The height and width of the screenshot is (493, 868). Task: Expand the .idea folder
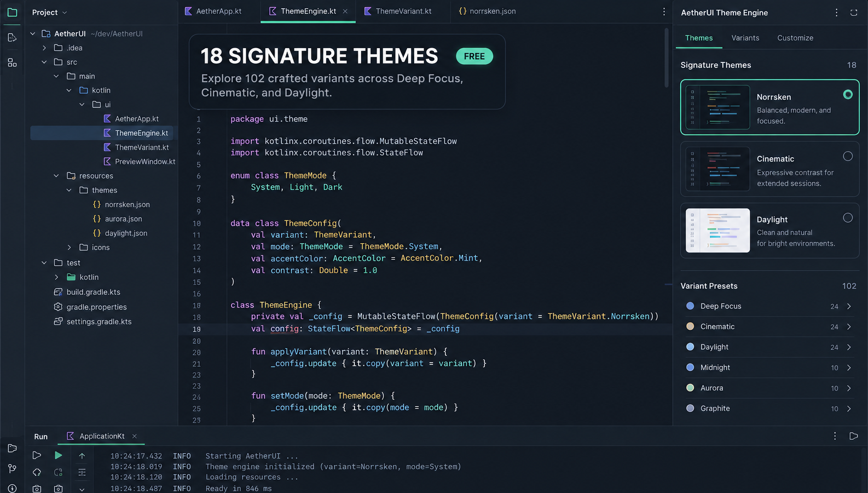(x=44, y=48)
